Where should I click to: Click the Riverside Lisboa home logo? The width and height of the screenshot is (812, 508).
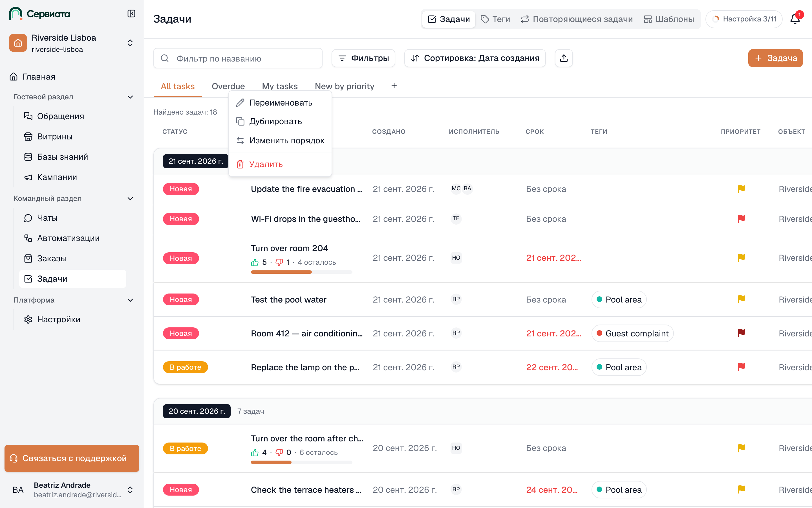click(18, 43)
